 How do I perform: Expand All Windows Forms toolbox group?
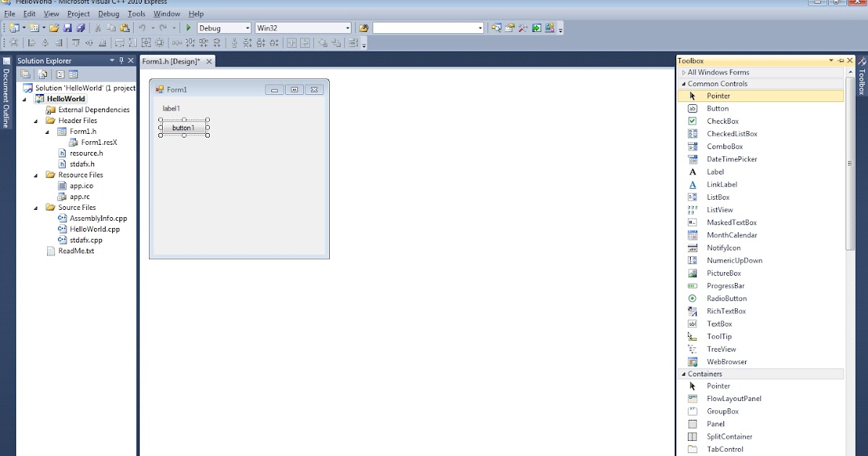tap(683, 72)
